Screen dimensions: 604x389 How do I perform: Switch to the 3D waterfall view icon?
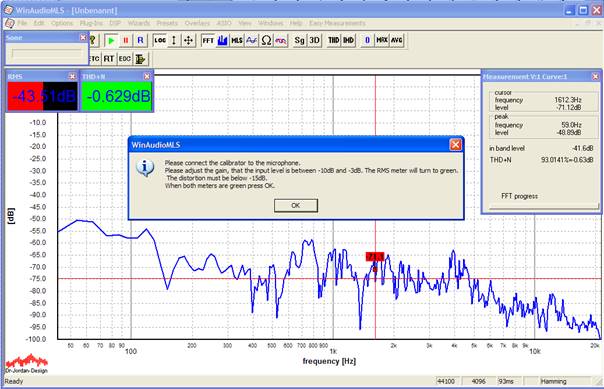(x=315, y=40)
